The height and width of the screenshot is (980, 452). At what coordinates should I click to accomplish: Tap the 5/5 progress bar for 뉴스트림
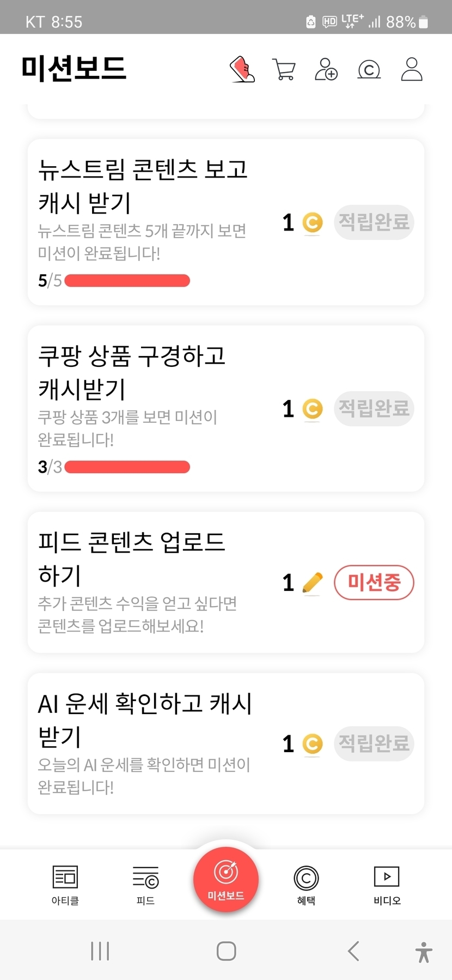click(127, 281)
